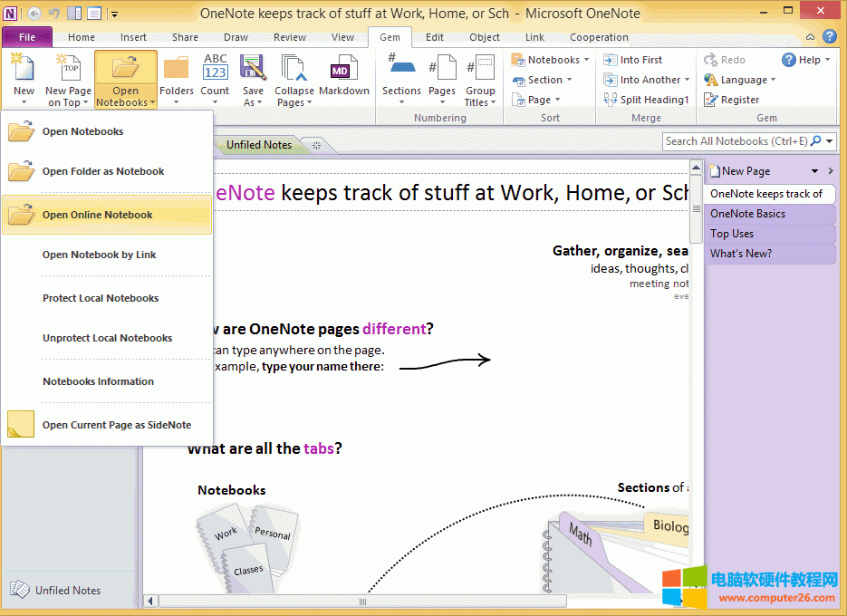Switch to the Insert ribbon tab
Viewport: 847px width, 616px height.
click(133, 37)
